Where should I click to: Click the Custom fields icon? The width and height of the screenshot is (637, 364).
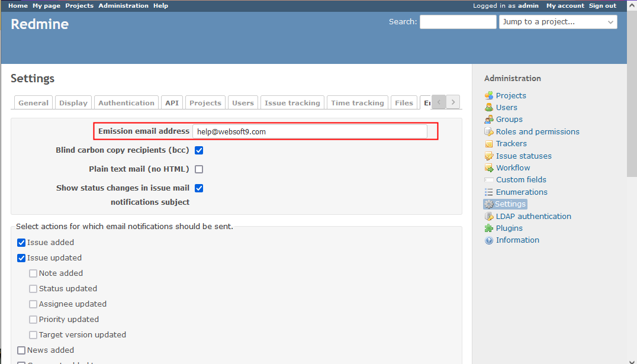click(x=489, y=179)
